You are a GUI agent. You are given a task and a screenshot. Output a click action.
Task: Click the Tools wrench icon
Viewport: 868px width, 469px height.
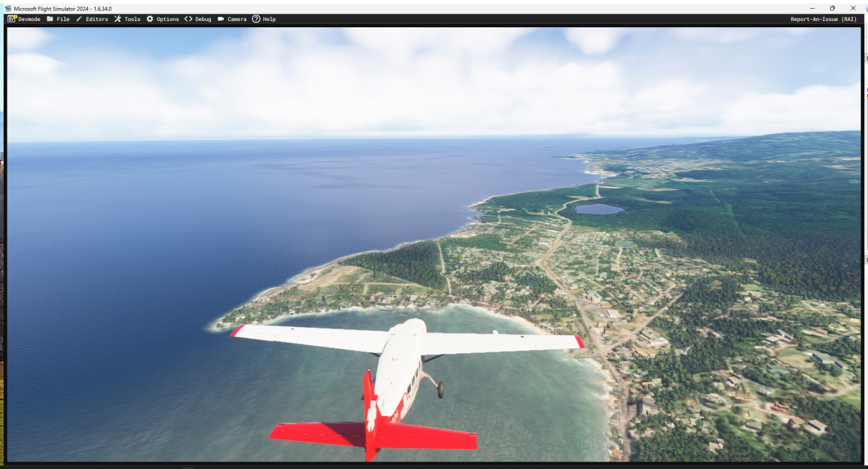[x=117, y=19]
